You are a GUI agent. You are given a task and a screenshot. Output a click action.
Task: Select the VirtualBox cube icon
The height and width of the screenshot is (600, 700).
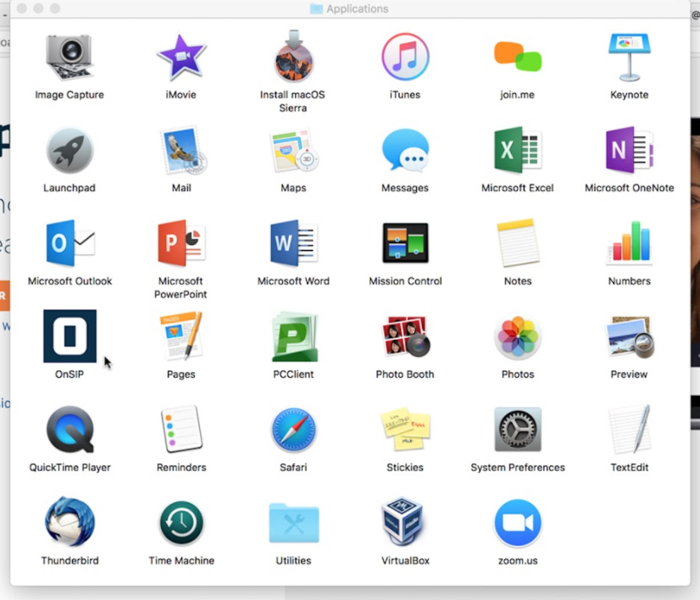pos(403,522)
